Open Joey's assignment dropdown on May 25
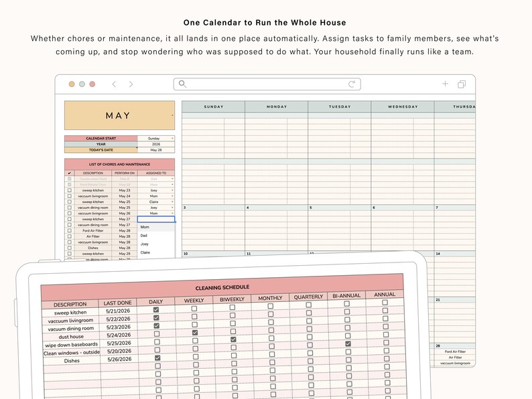This screenshot has width=532, height=399. click(x=172, y=208)
